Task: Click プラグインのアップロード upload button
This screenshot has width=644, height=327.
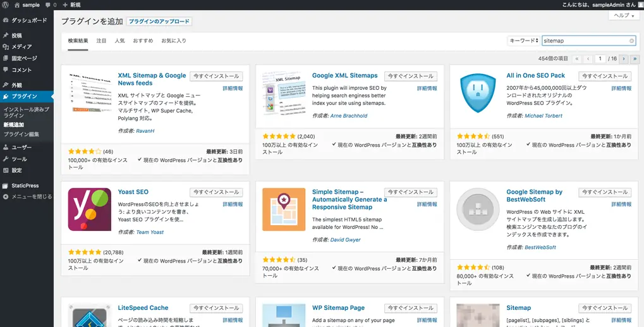Action: point(159,22)
